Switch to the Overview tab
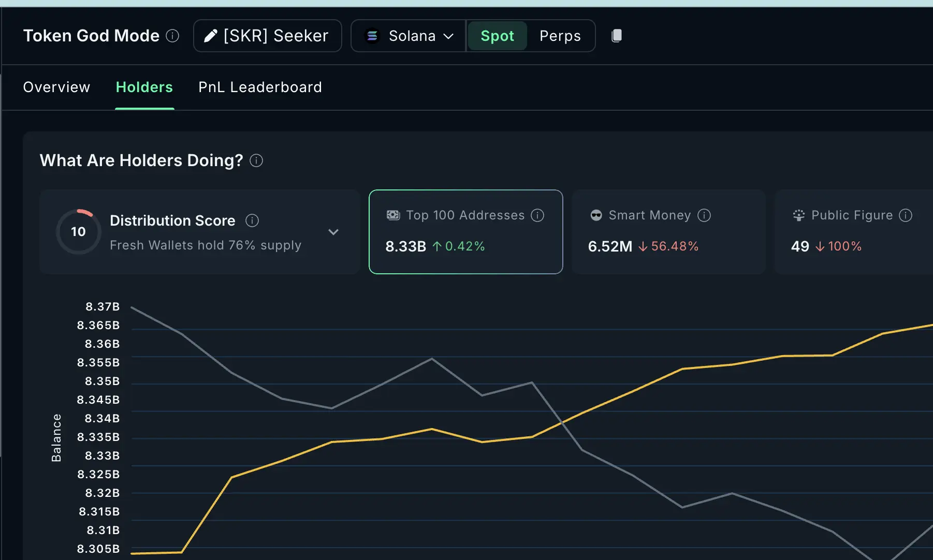933x560 pixels. coord(56,87)
